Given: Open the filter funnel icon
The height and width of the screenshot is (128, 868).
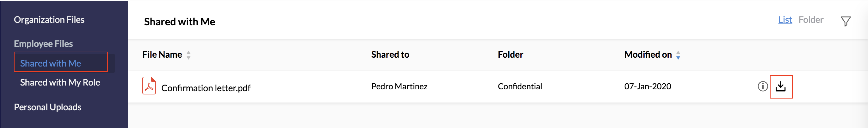Looking at the screenshot, I should coord(845,21).
